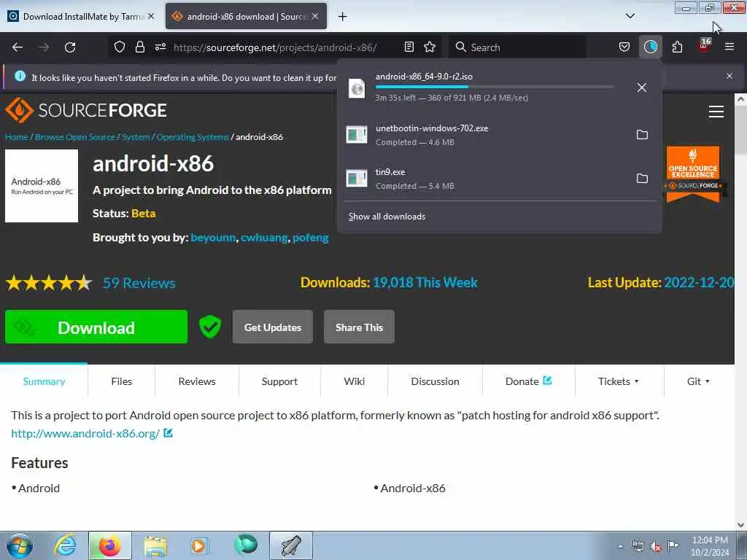The height and width of the screenshot is (560, 747).
Task: Open site permissions icon in address bar
Action: pyautogui.click(x=160, y=47)
